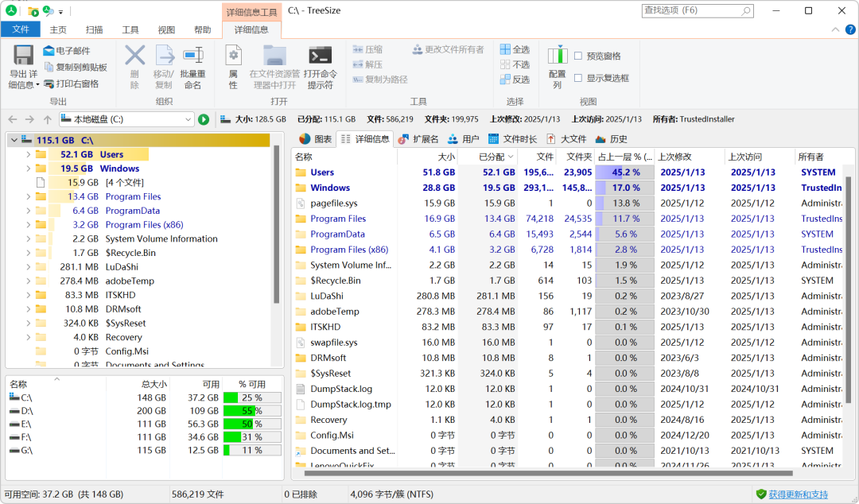This screenshot has height=504, width=859.
Task: Switch to the 图表 view tab
Action: tap(316, 139)
